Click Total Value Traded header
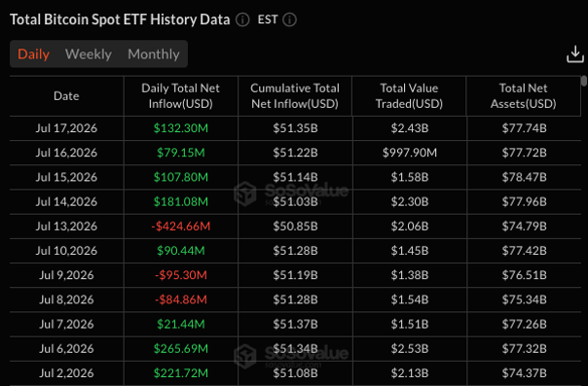This screenshot has width=588, height=386. 409,96
